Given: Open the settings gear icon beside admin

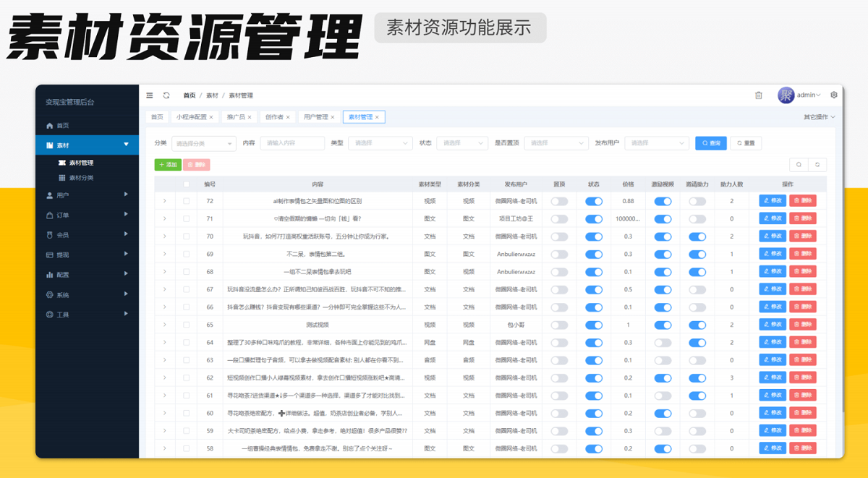Looking at the screenshot, I should coord(834,95).
